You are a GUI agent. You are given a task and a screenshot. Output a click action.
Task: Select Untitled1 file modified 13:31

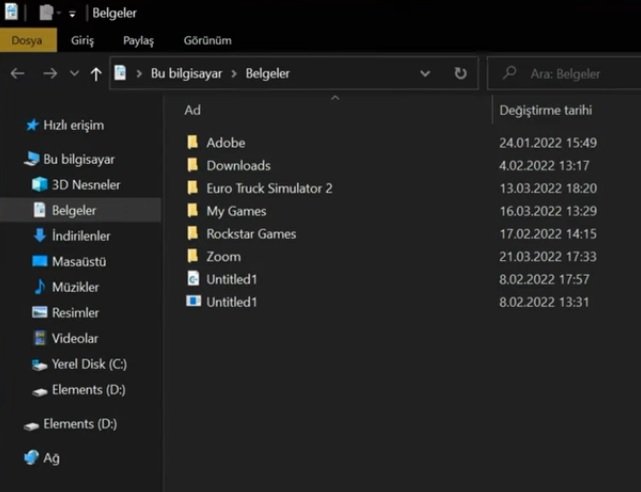coord(231,302)
